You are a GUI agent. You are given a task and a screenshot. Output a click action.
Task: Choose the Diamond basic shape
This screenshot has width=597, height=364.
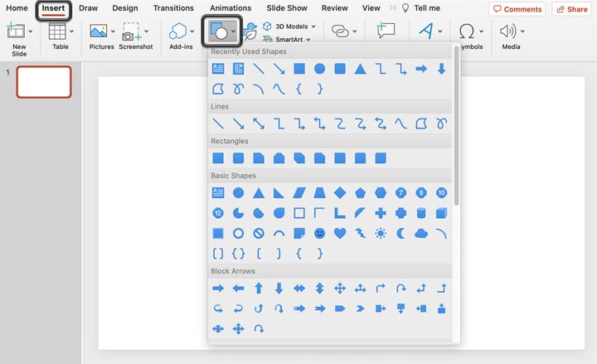tap(340, 192)
